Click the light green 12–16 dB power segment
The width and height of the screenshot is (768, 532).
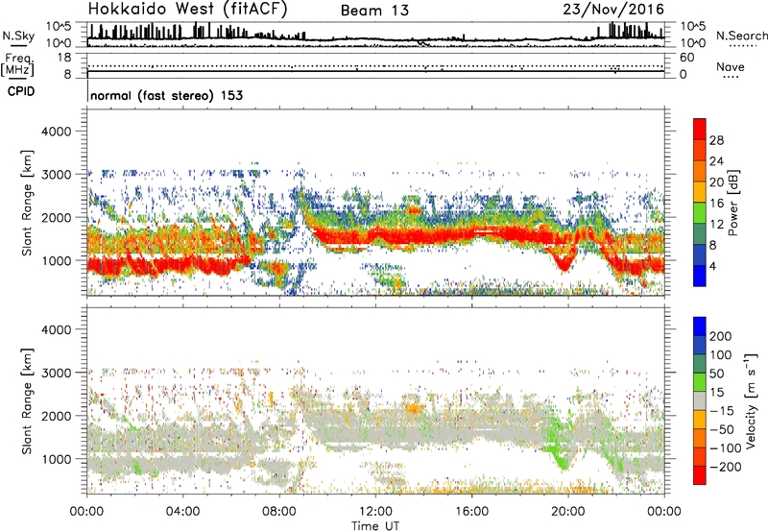tap(700, 212)
